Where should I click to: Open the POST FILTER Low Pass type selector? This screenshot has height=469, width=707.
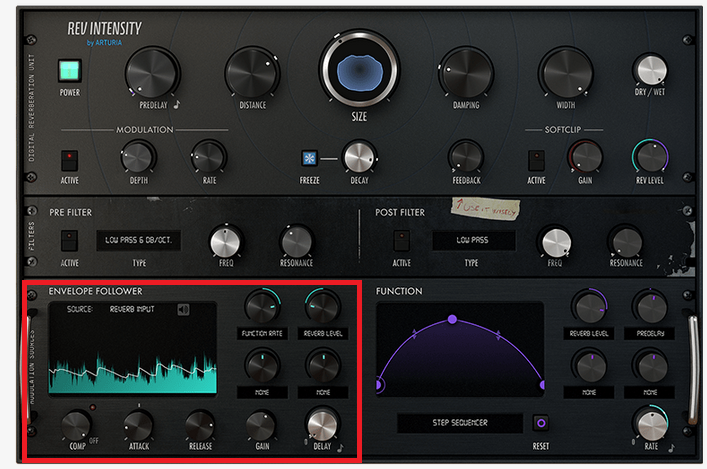[473, 240]
